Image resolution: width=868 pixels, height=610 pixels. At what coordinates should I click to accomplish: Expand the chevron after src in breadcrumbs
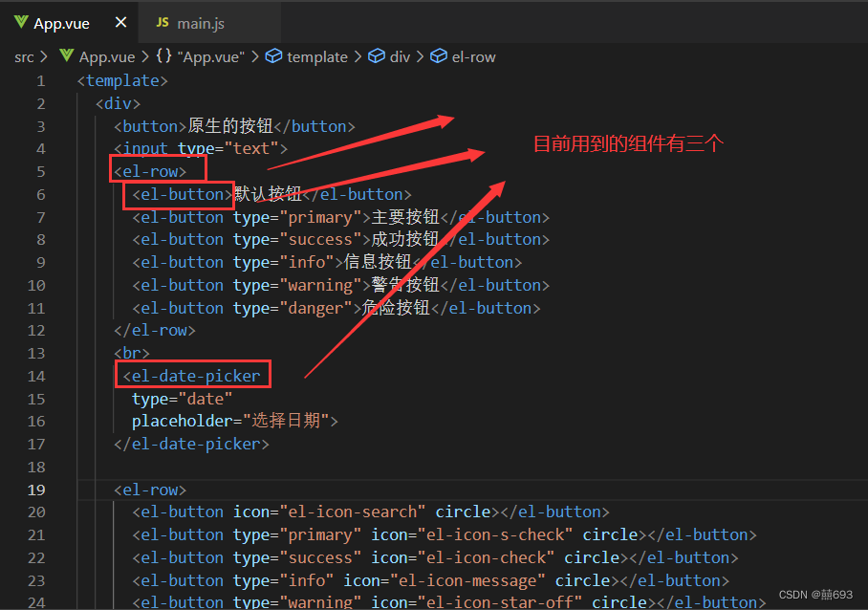click(44, 56)
